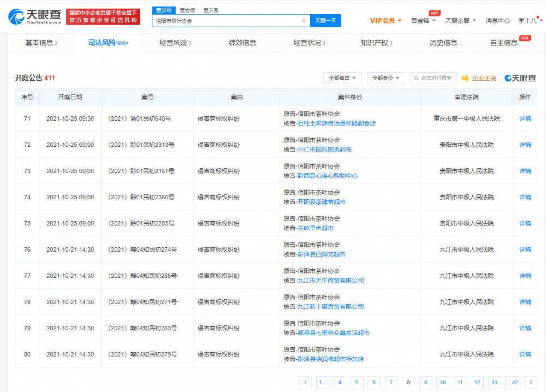Switch to the 基本信息 tab
546x392 pixels.
[x=41, y=43]
